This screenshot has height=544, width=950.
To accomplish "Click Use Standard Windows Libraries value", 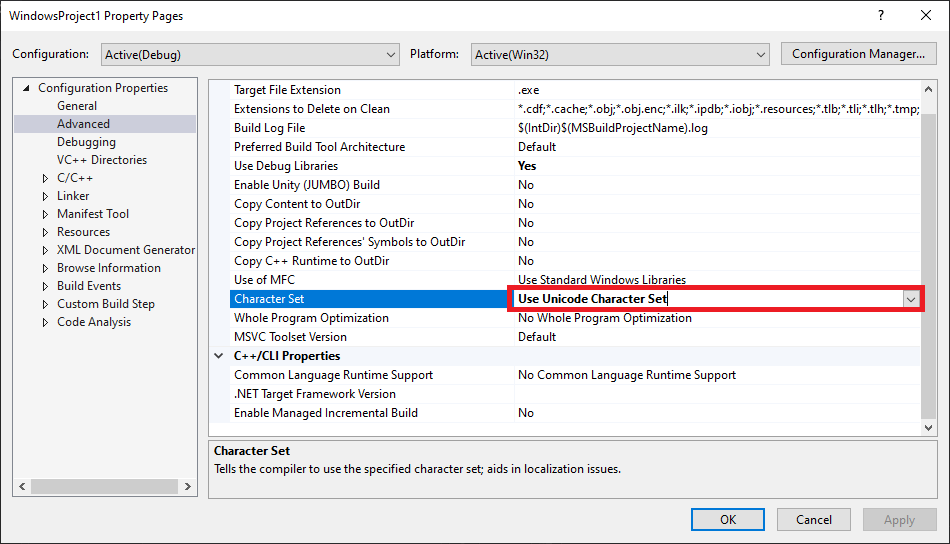I will (602, 279).
